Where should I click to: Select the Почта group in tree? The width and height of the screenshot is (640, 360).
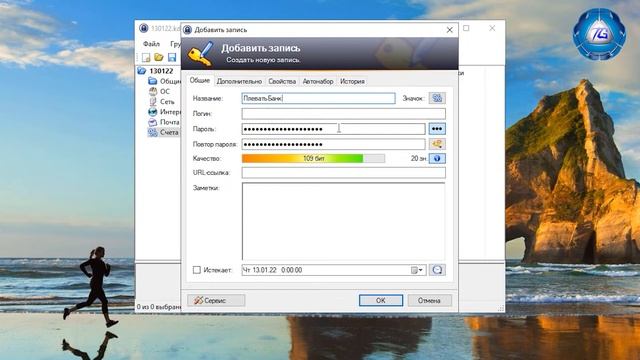[x=164, y=122]
